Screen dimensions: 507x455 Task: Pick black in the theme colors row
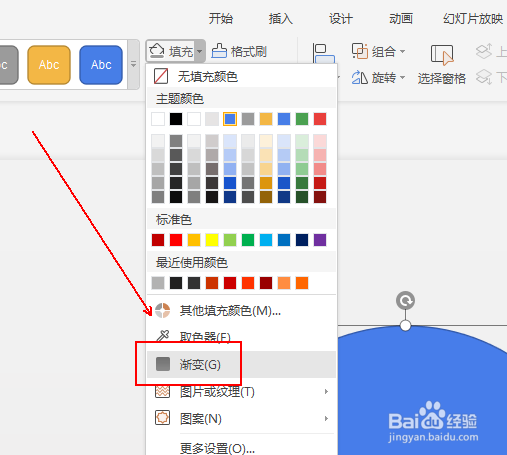click(176, 119)
